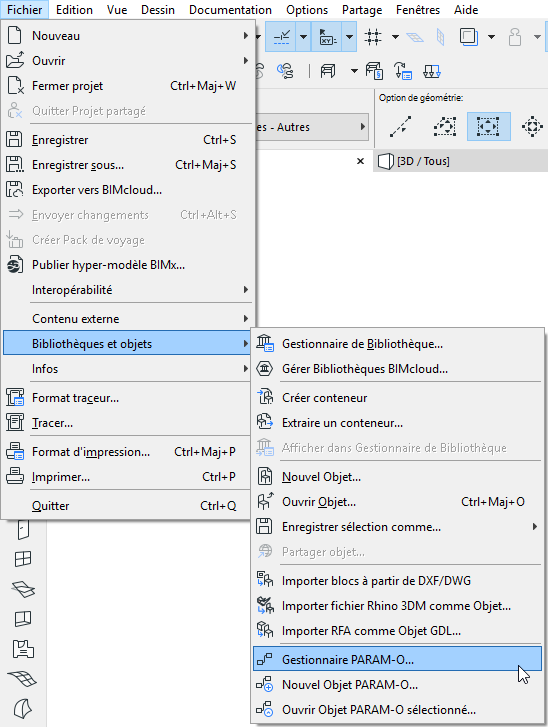
Task: Select Bibliothèques et objets entry
Action: 128,344
